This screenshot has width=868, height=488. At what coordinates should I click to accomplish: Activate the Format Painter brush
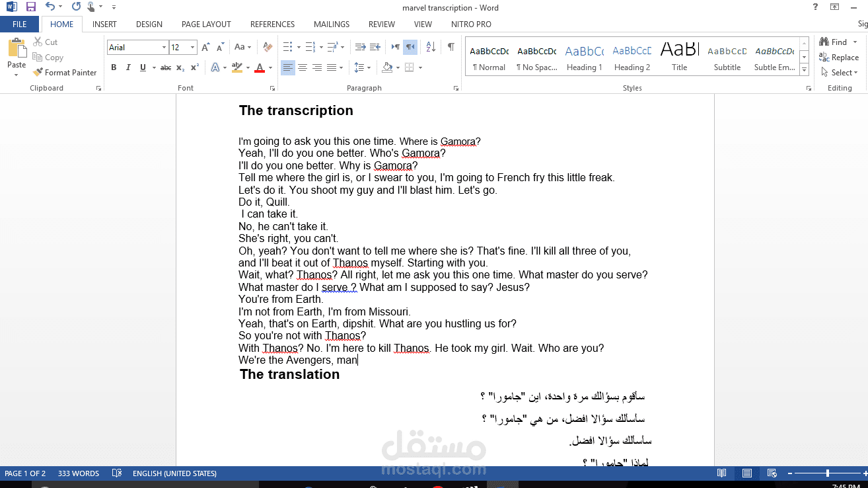pos(65,73)
